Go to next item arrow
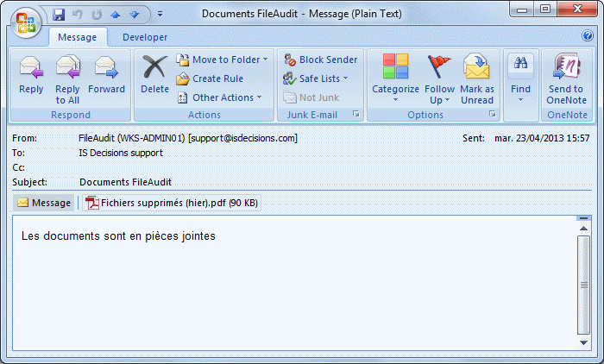 point(135,15)
